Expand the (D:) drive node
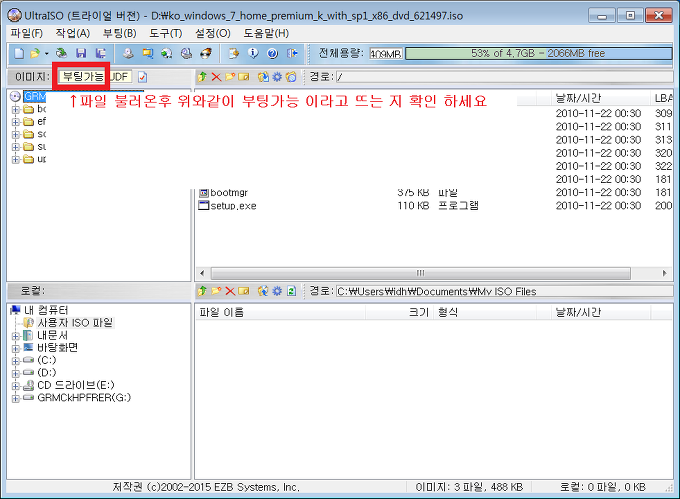 (16, 373)
